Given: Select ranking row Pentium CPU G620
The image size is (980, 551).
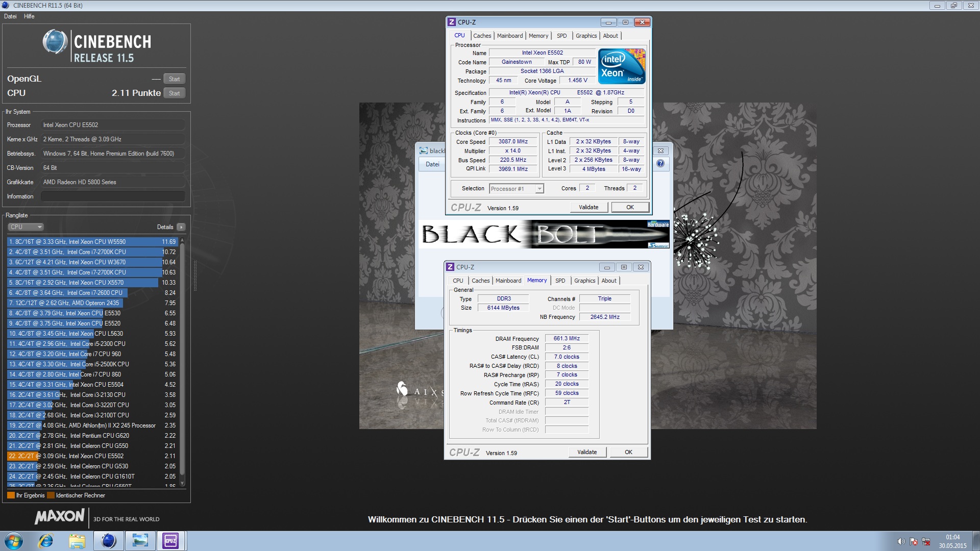Looking at the screenshot, I should pos(92,436).
